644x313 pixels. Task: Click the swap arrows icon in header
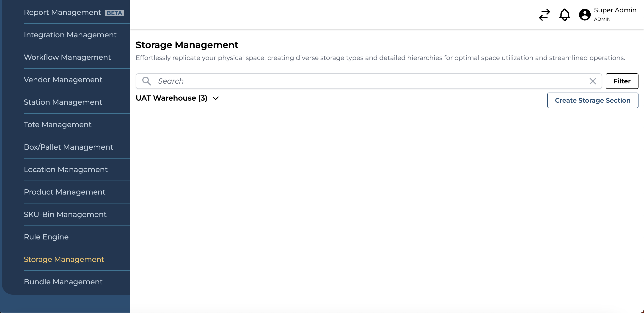tap(544, 15)
